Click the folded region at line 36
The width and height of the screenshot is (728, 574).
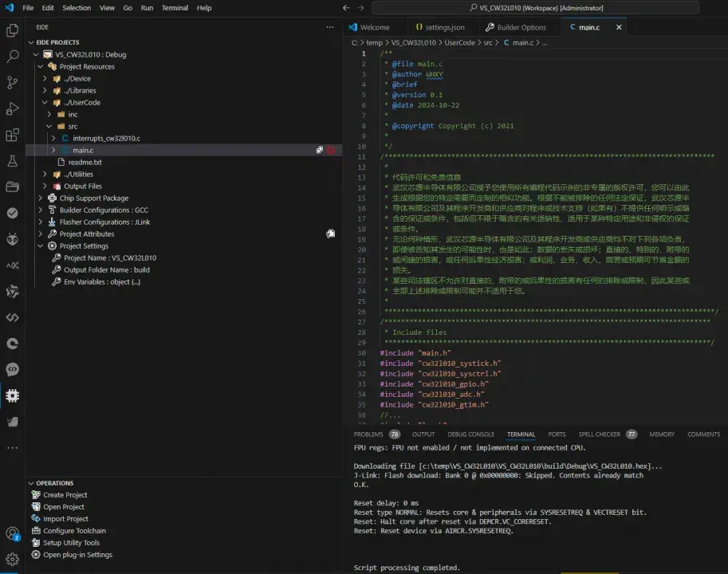point(390,415)
